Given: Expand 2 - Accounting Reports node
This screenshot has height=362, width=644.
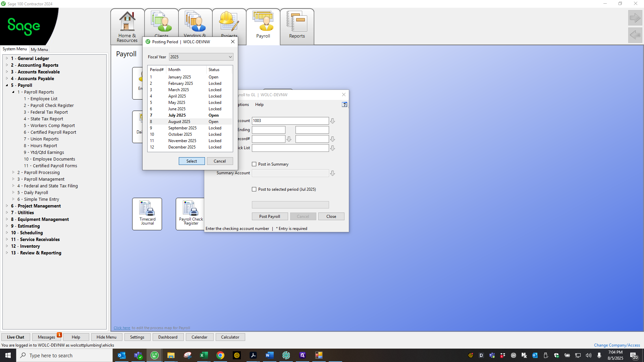Looking at the screenshot, I should tap(7, 65).
